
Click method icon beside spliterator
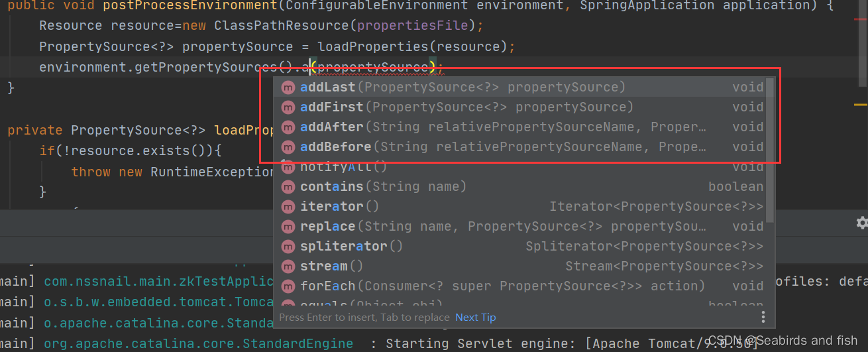pos(288,247)
